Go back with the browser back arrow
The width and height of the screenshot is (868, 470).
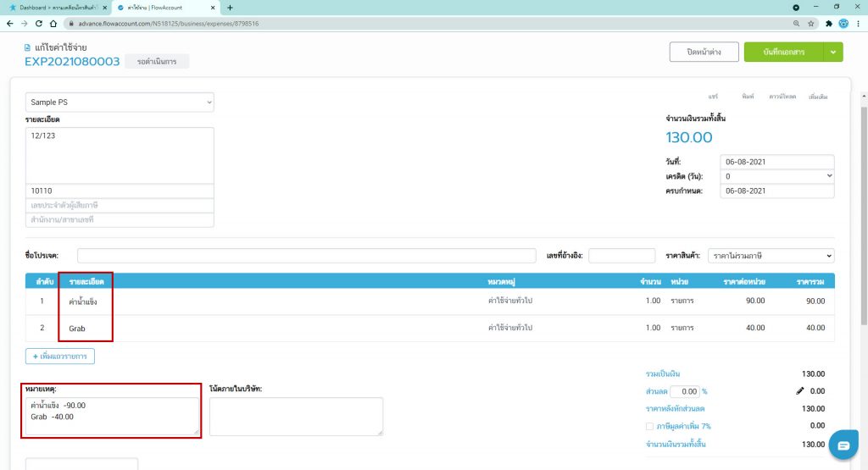click(9, 23)
